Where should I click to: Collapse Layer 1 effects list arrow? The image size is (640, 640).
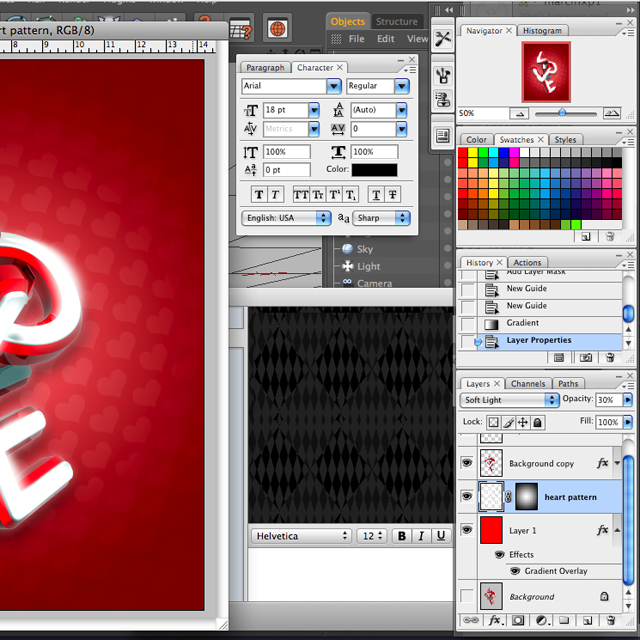click(x=617, y=530)
